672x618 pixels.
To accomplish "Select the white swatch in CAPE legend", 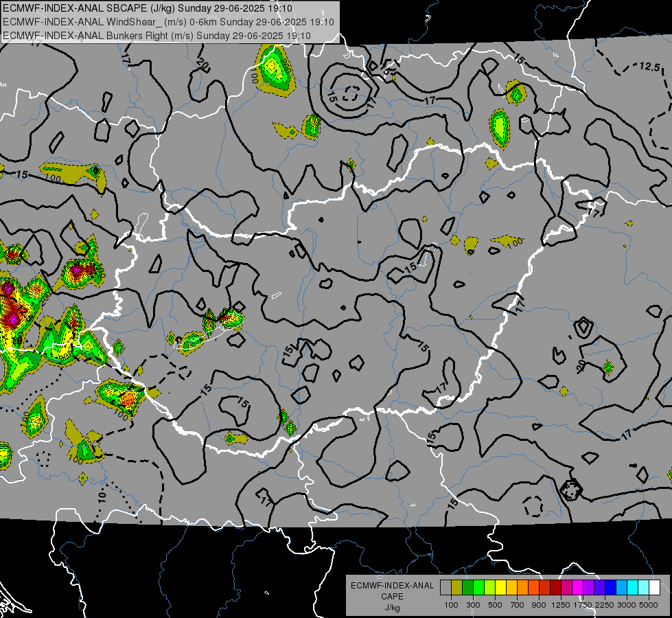I will pyautogui.click(x=655, y=588).
